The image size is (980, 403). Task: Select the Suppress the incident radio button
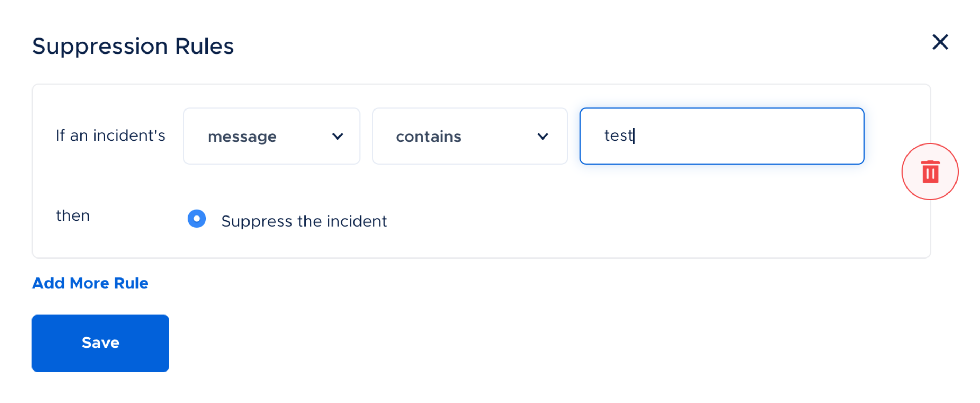(197, 219)
